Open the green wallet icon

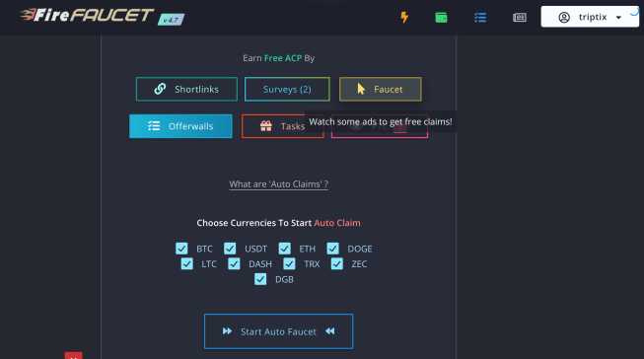[x=441, y=17]
